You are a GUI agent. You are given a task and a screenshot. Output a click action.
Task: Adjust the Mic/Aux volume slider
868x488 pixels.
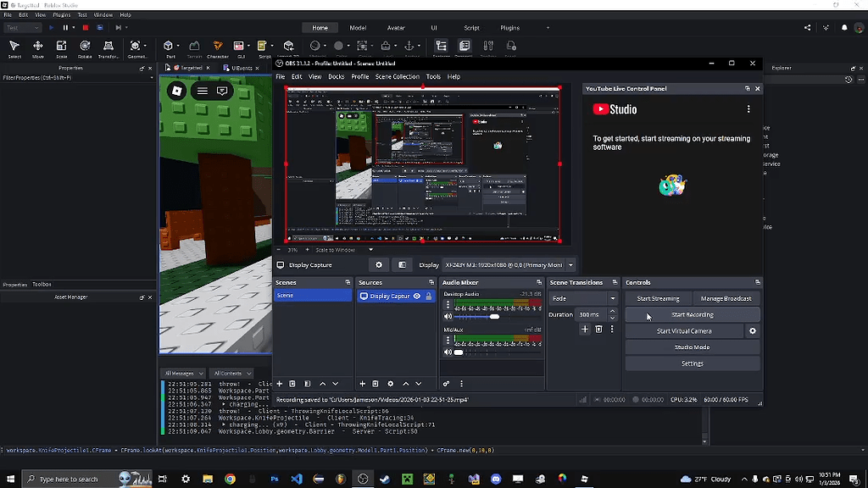pos(459,352)
